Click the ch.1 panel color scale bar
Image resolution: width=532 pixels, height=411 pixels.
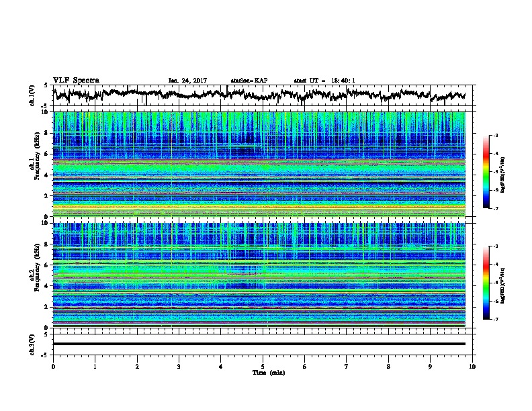486,172
